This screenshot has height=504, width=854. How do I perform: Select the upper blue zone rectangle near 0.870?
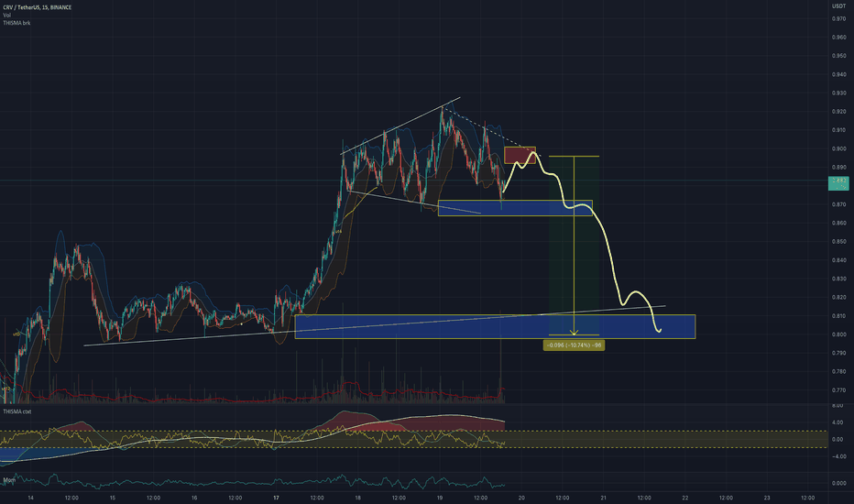[515, 208]
